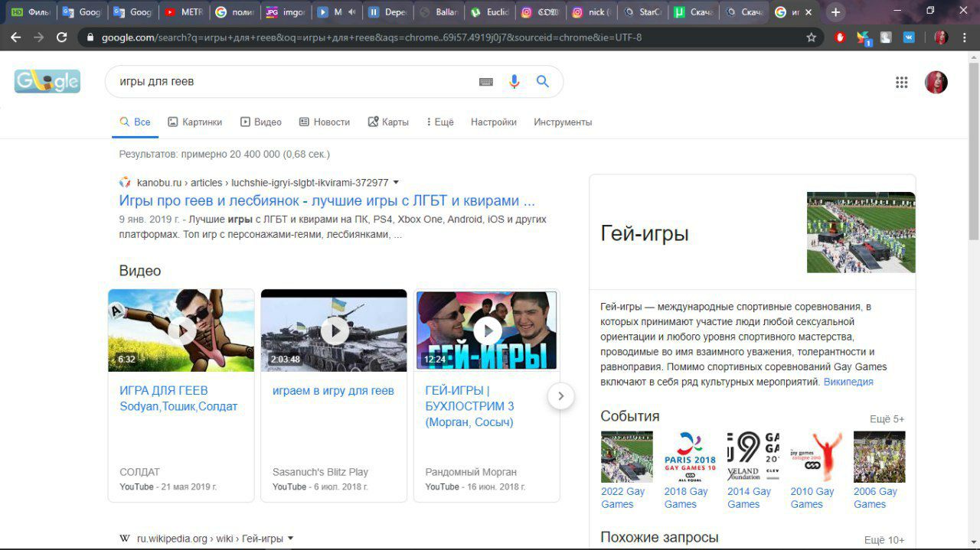
Task: Open играем в игру для геев link
Action: click(x=333, y=391)
